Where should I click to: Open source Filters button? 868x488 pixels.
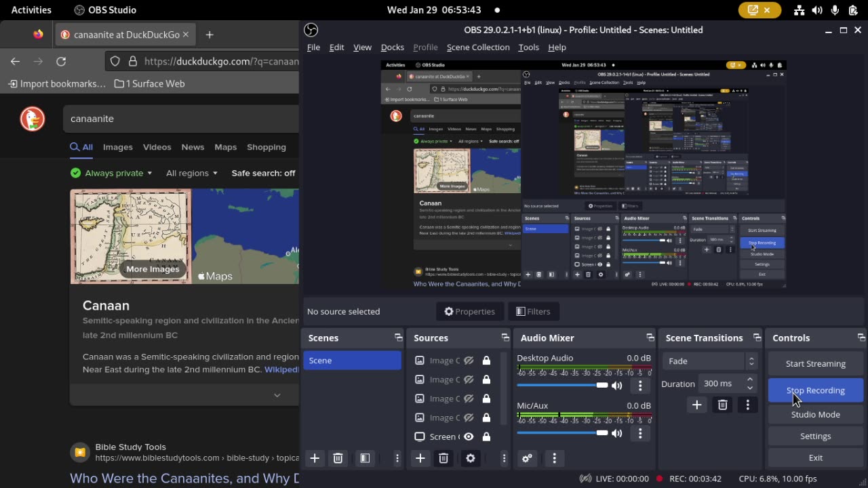pos(533,311)
